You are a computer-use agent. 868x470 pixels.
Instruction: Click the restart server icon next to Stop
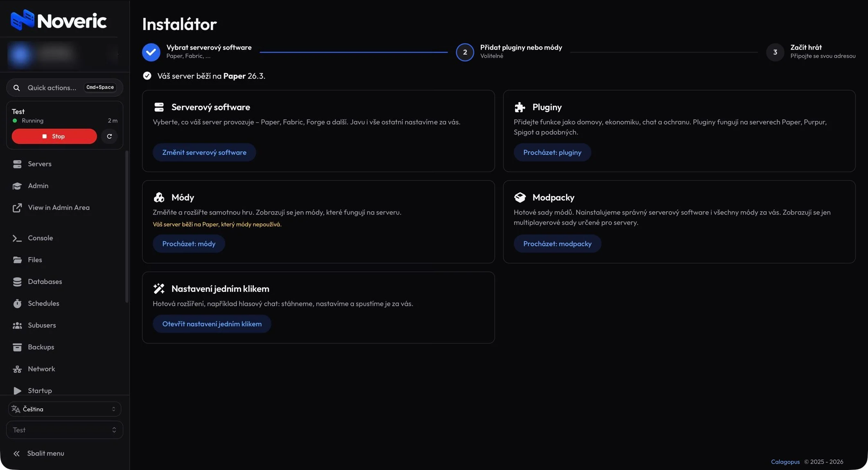[109, 136]
